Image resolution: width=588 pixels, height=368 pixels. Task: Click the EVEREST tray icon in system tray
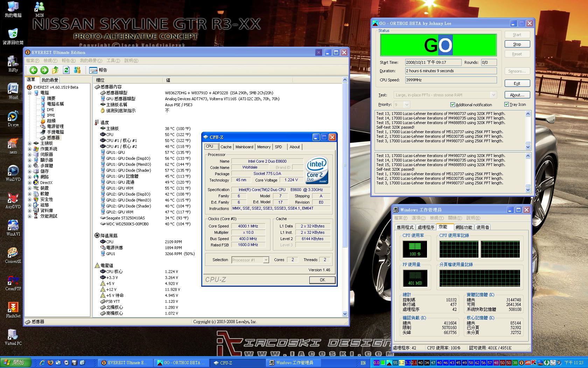(521, 363)
